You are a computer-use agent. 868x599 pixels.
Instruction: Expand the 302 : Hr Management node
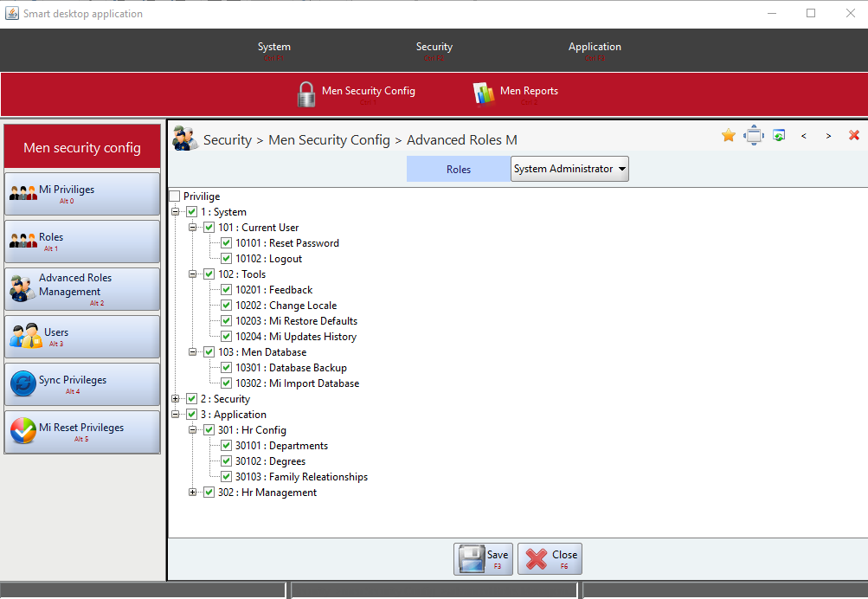(194, 493)
